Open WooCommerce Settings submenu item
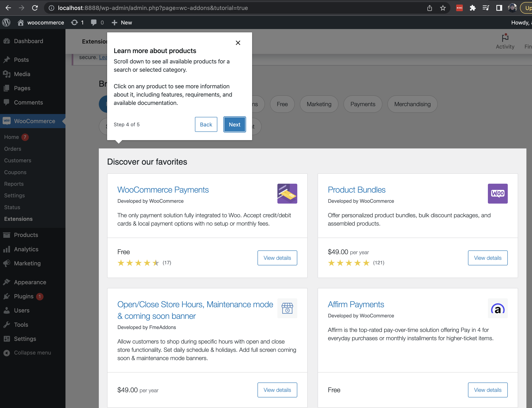This screenshot has height=408, width=532. tap(14, 195)
